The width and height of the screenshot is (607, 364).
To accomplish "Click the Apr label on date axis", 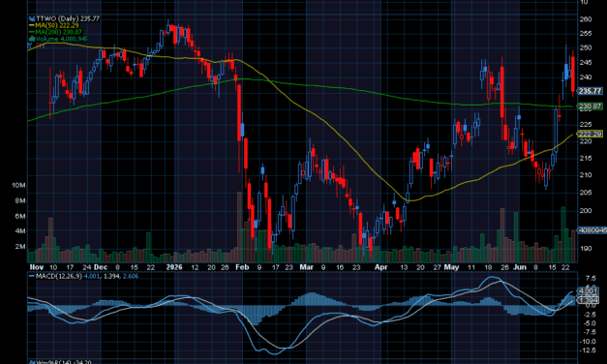I will pos(381,267).
